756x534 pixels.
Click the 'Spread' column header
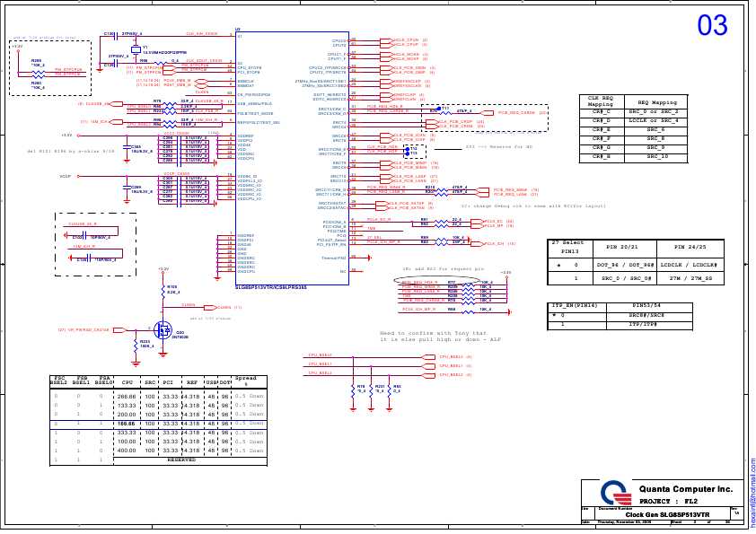(x=246, y=379)
